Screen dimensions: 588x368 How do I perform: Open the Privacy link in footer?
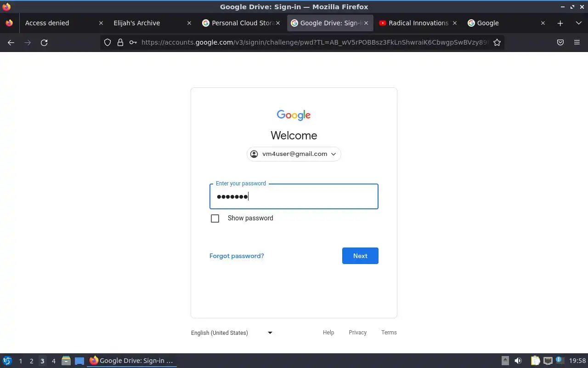click(357, 333)
